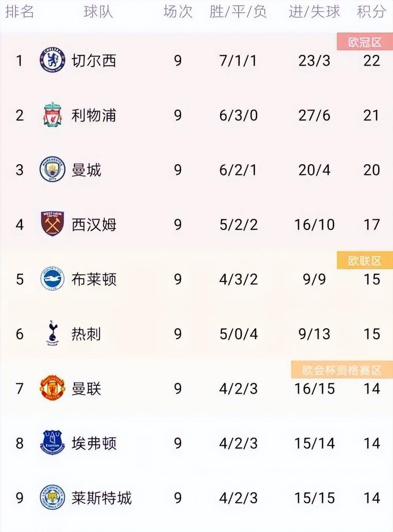Screen dimensions: 393x532
Task: Click the Tottenham cockerel crest icon
Action: 52,333
